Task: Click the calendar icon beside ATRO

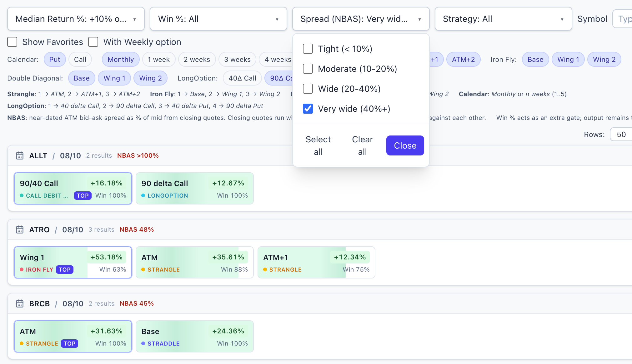Action: 20,229
